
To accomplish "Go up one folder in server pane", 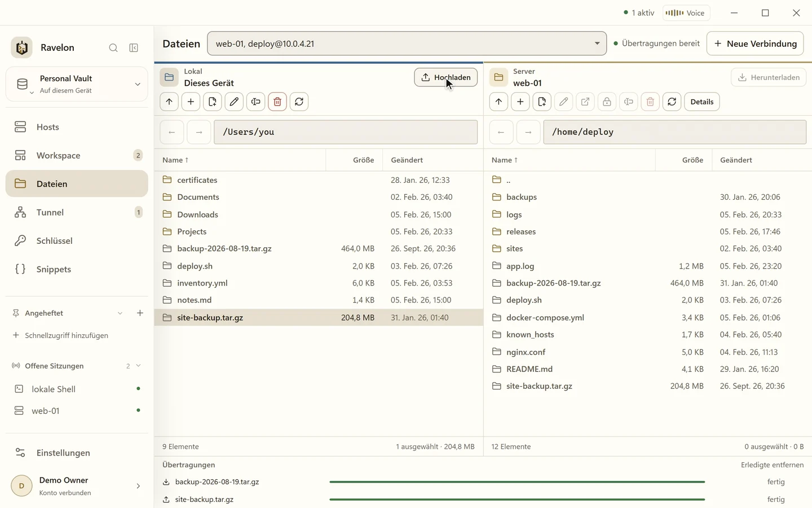I will (x=498, y=102).
